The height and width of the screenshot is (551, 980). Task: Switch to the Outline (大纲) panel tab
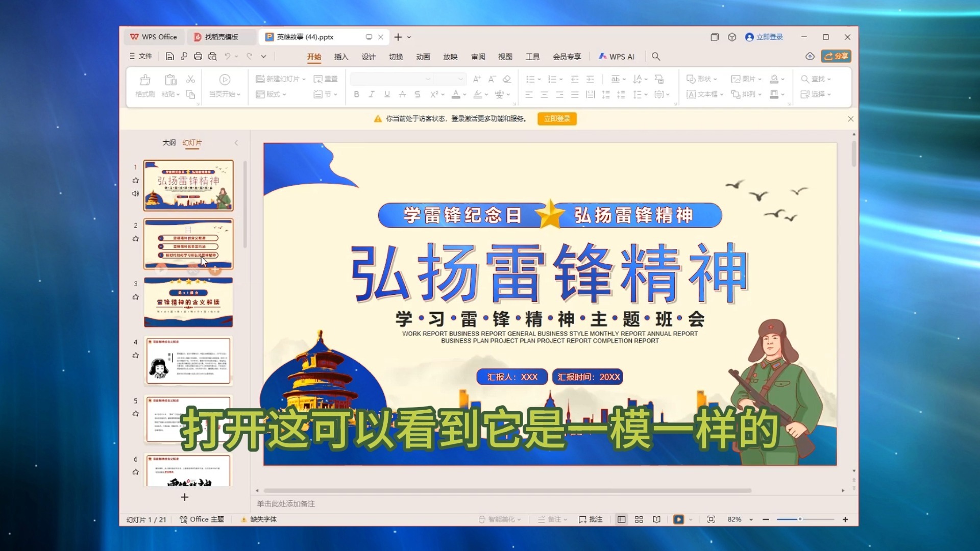(169, 143)
